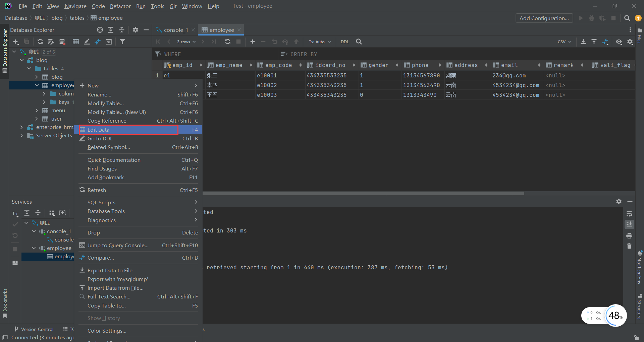
Task: Import data with upload arrow icon
Action: click(594, 42)
